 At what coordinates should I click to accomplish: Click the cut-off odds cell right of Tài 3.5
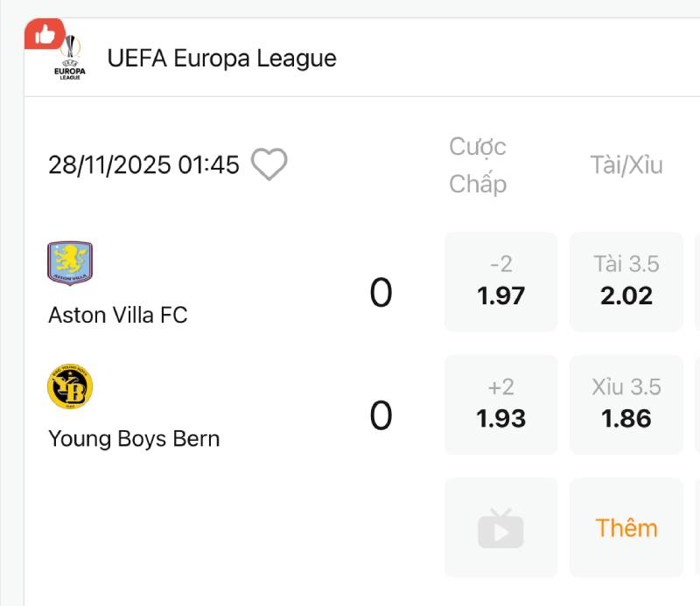(x=696, y=282)
